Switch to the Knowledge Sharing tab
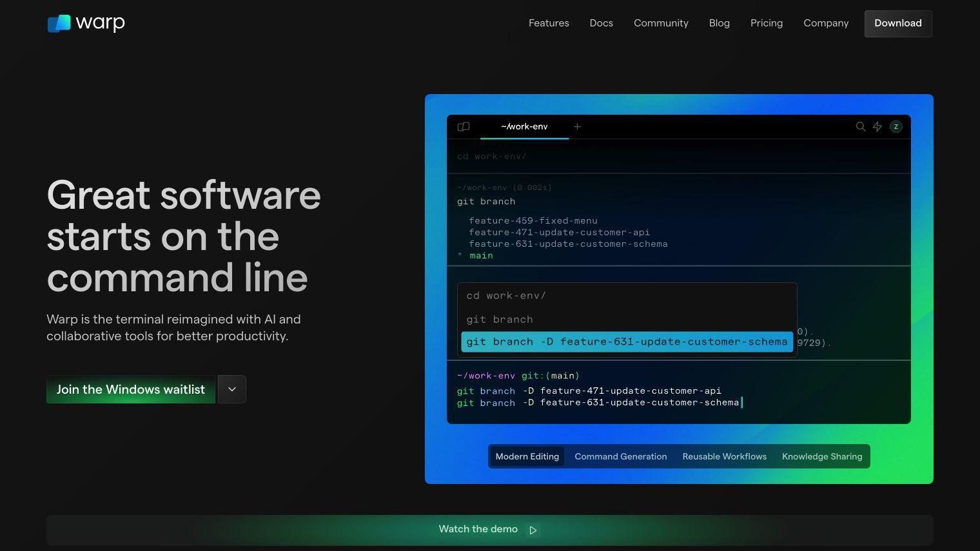Image resolution: width=980 pixels, height=551 pixels. pyautogui.click(x=821, y=456)
